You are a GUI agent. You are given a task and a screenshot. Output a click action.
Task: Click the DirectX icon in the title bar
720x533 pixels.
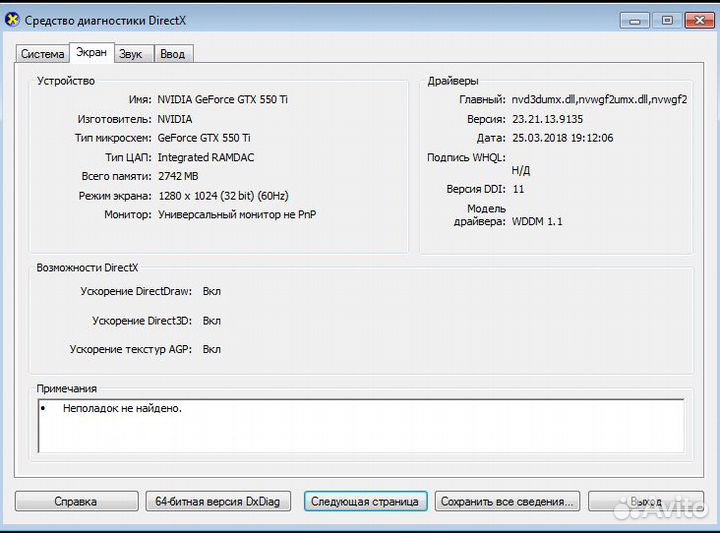tap(12, 20)
